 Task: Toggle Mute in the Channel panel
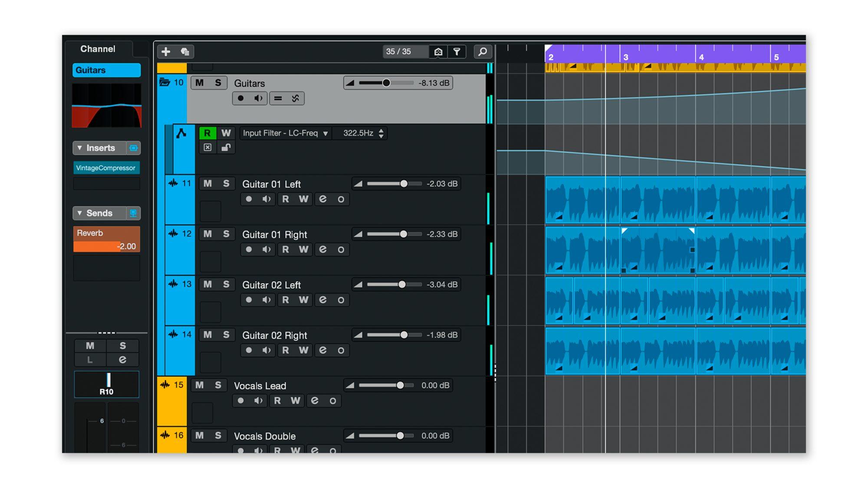pyautogui.click(x=90, y=346)
